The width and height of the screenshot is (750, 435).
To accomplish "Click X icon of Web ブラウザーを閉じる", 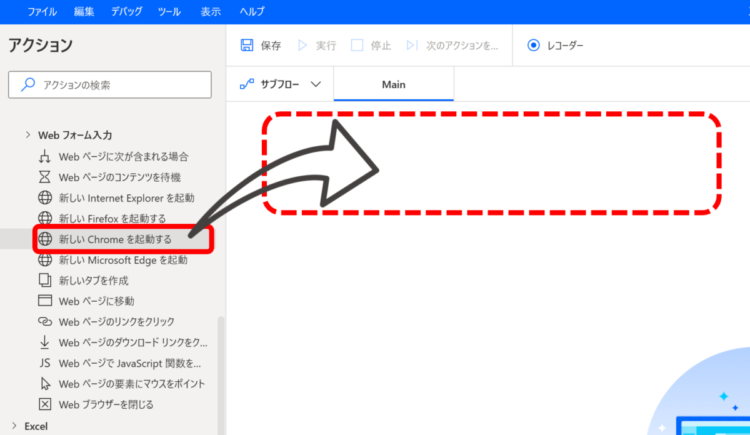I will pyautogui.click(x=44, y=404).
